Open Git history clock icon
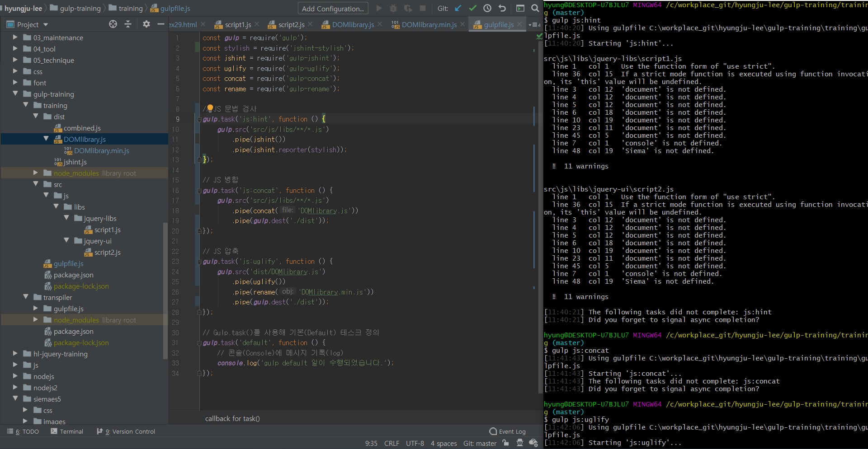Screen dimensions: 868x449 487,8
